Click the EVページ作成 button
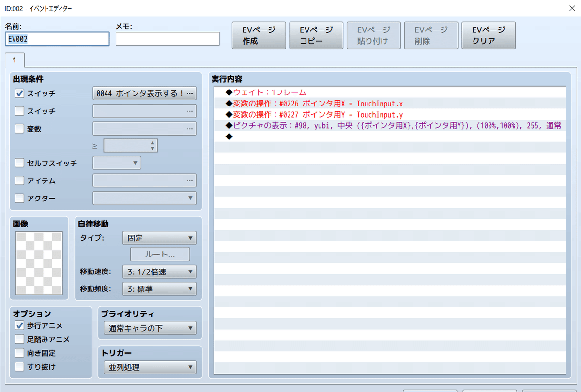581x392 pixels. click(x=259, y=35)
